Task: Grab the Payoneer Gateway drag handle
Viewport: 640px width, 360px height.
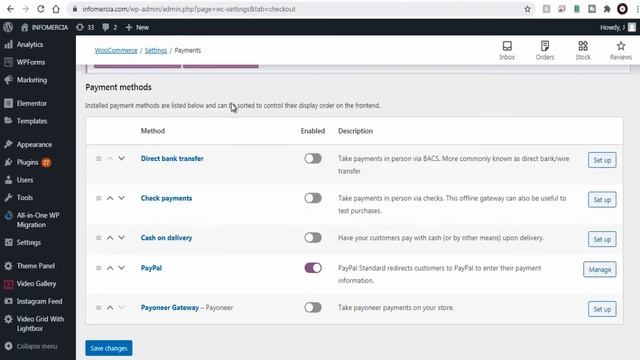Action: [x=98, y=307]
